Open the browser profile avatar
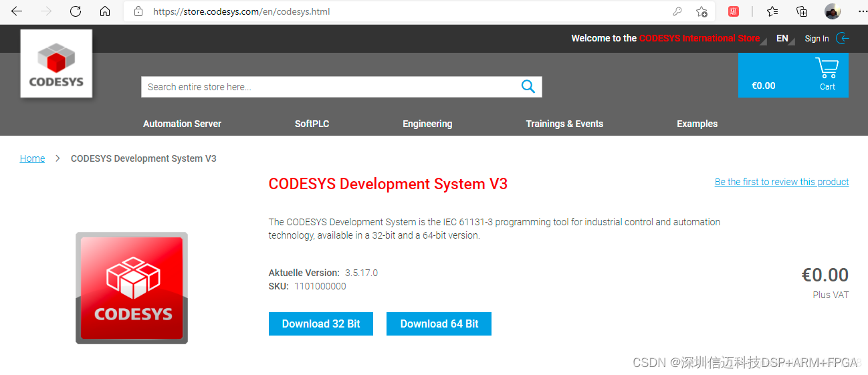 [832, 11]
